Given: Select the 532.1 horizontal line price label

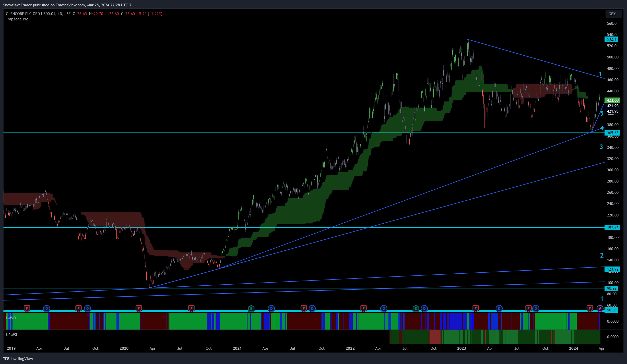Looking at the screenshot, I should pos(611,39).
